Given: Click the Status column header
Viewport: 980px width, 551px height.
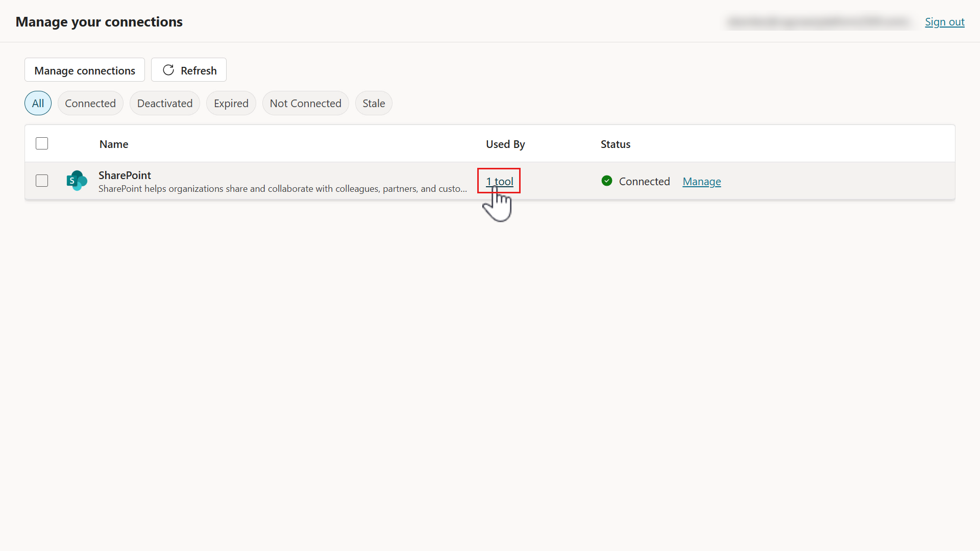Looking at the screenshot, I should tap(615, 144).
